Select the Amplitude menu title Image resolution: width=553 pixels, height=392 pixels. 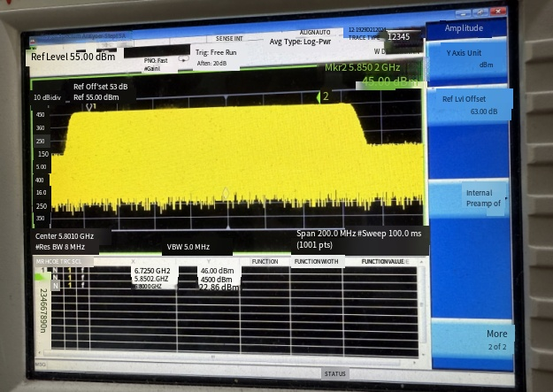coord(464,28)
